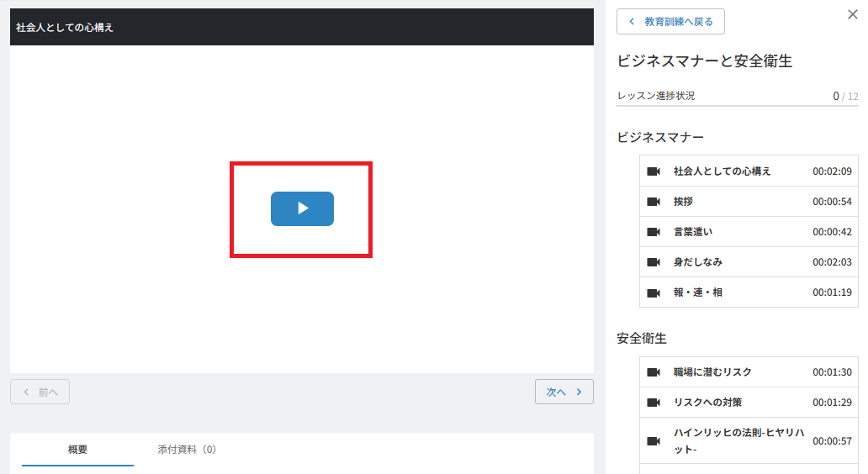Click the 00:02:03 duration
Viewport: 868px width, 474px height.
[832, 262]
